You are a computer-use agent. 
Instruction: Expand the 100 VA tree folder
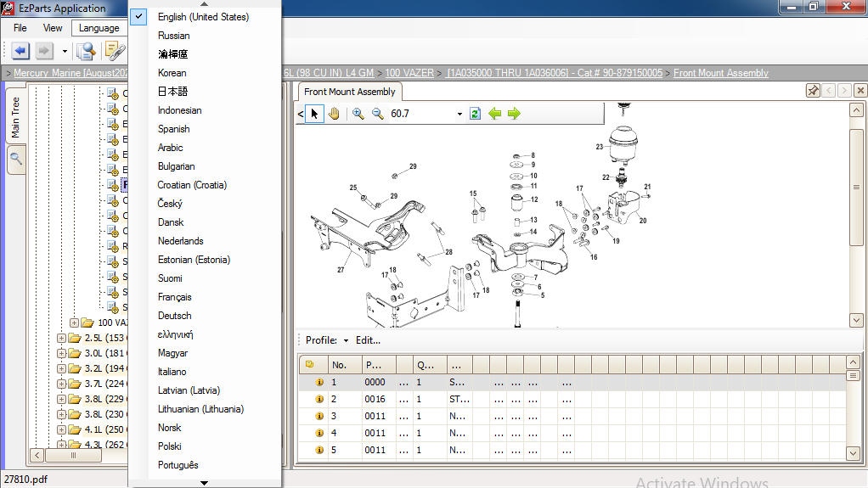coord(74,323)
